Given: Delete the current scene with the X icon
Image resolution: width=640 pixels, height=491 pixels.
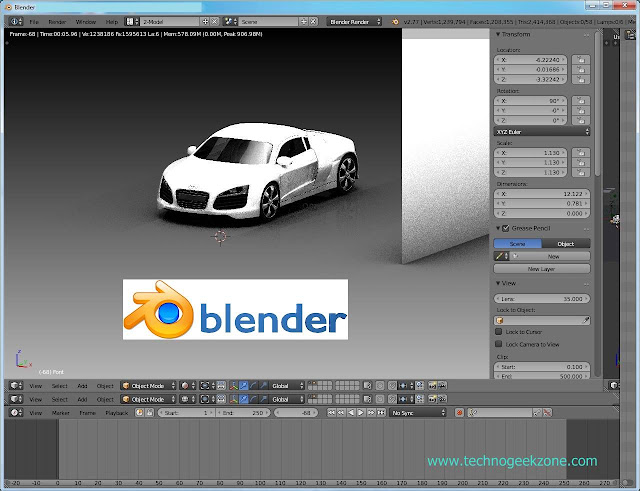Looking at the screenshot, I should 313,21.
